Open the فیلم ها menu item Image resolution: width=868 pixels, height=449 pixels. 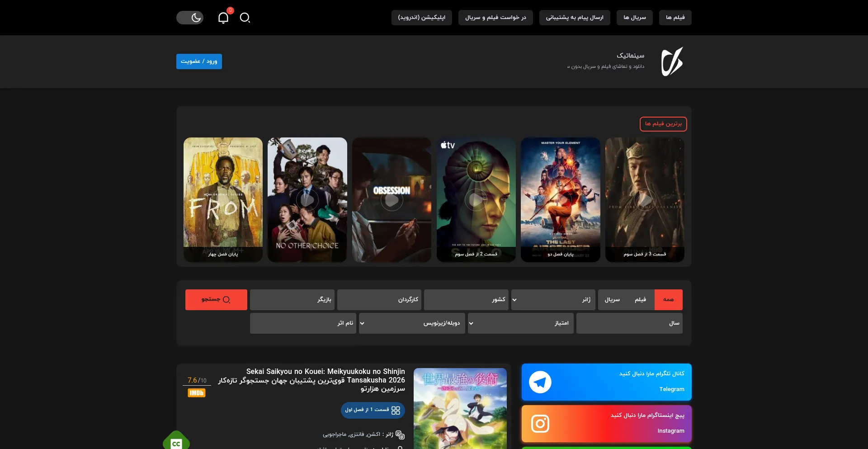[675, 18]
